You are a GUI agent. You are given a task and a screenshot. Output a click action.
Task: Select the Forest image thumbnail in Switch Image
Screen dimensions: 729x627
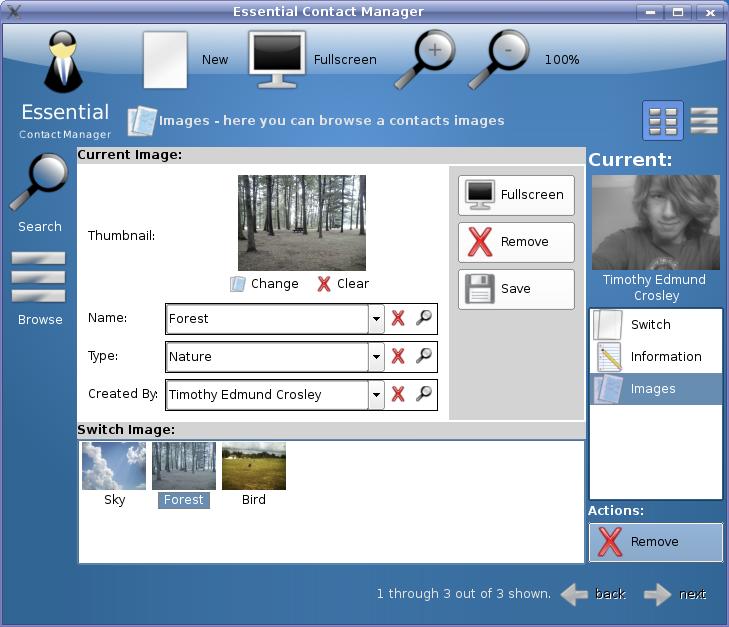click(x=184, y=466)
